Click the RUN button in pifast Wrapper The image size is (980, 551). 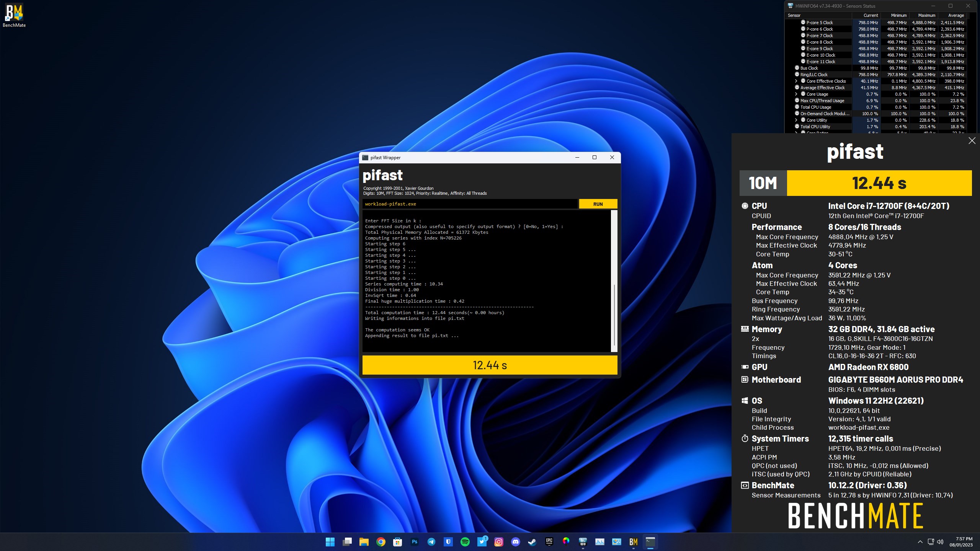[x=598, y=204]
